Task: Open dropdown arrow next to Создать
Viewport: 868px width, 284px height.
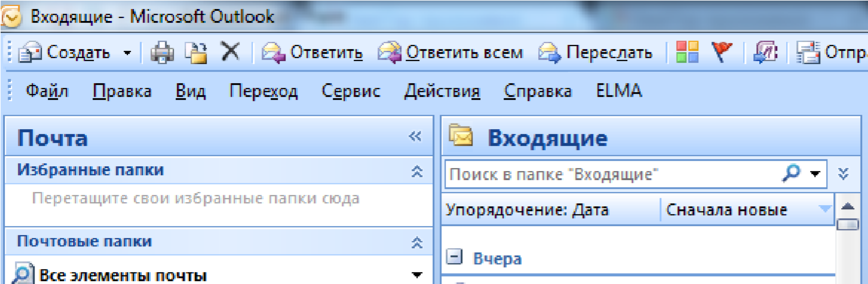Action: coord(127,53)
